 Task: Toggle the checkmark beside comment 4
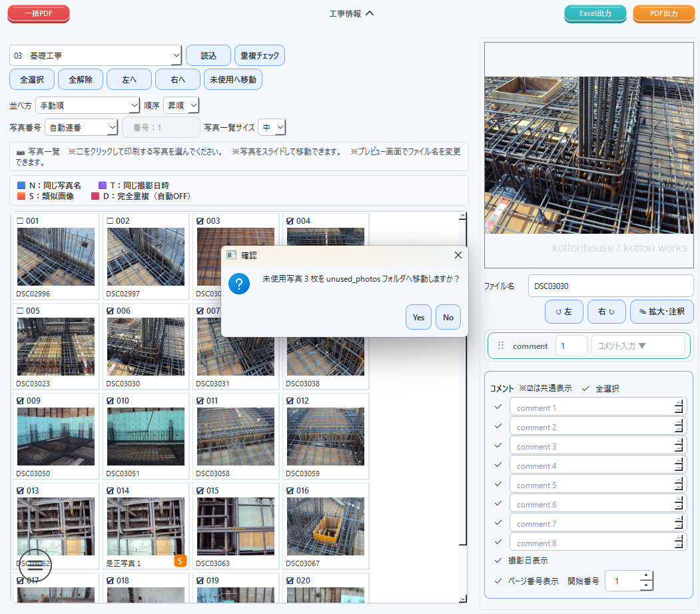point(498,465)
